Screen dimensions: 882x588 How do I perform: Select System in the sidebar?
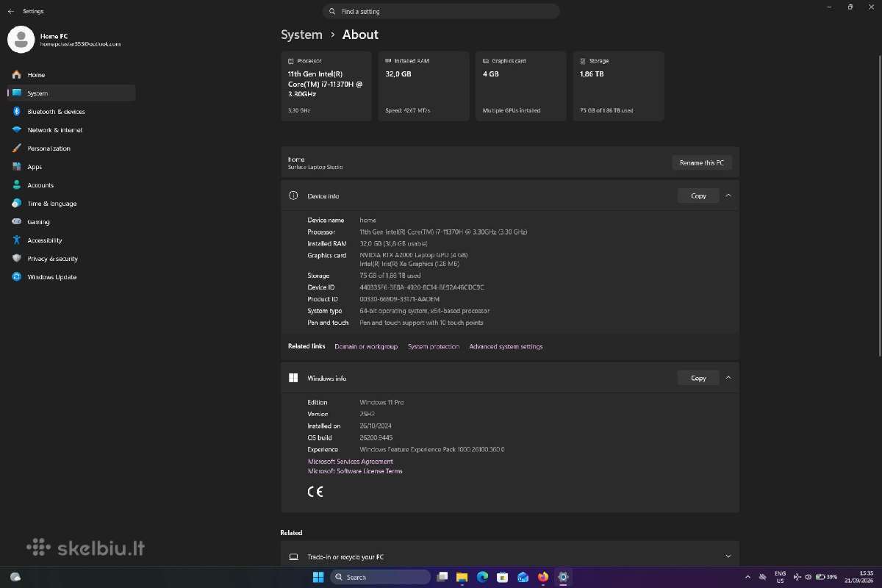(x=71, y=93)
